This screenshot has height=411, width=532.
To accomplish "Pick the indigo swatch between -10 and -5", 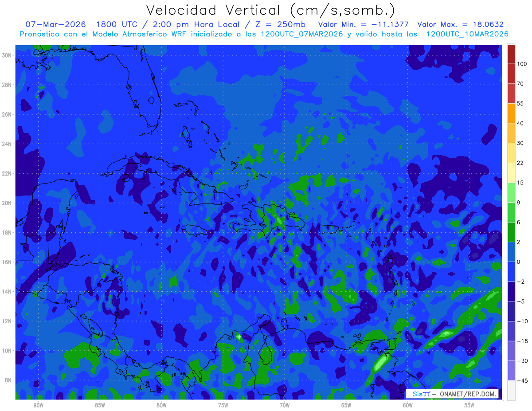I will pos(511,311).
